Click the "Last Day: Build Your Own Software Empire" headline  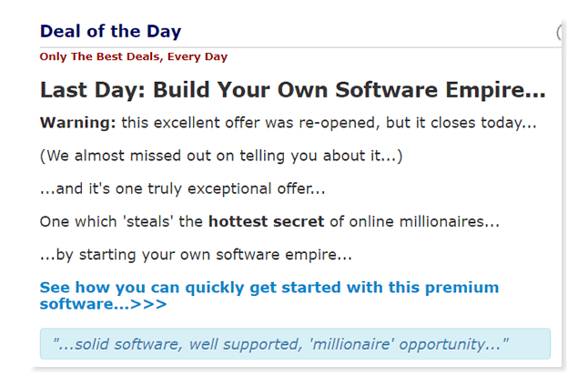click(292, 91)
